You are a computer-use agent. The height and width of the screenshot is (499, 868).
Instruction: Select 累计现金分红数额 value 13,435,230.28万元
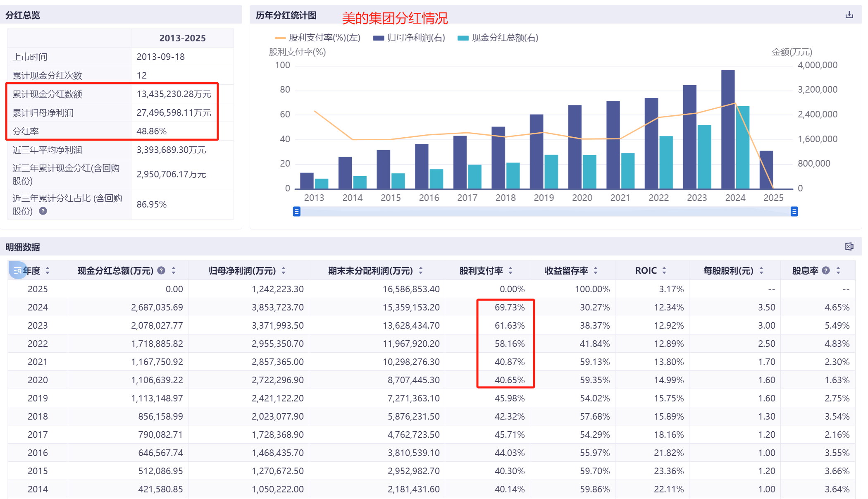pos(174,94)
